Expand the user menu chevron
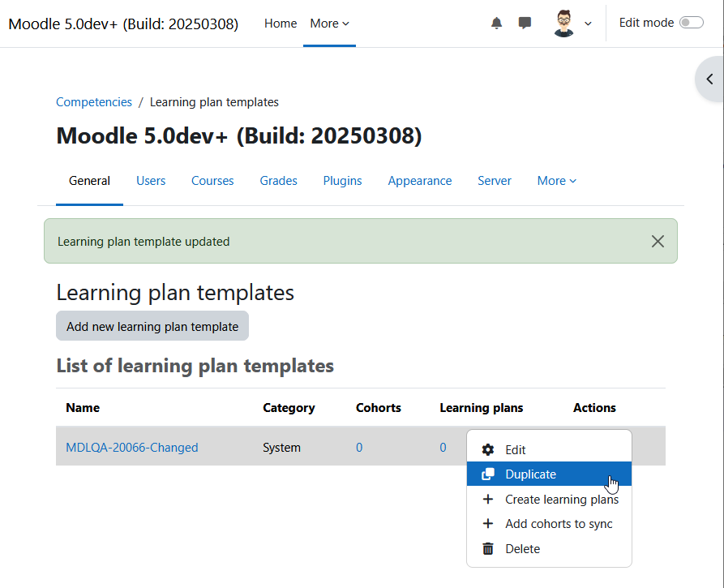The height and width of the screenshot is (588, 724). pyautogui.click(x=588, y=24)
